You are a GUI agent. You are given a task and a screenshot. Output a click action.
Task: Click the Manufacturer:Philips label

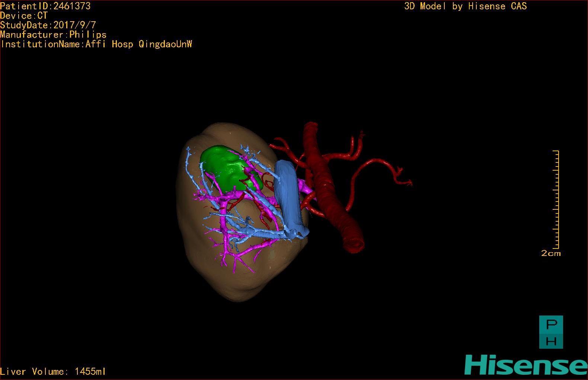click(53, 35)
